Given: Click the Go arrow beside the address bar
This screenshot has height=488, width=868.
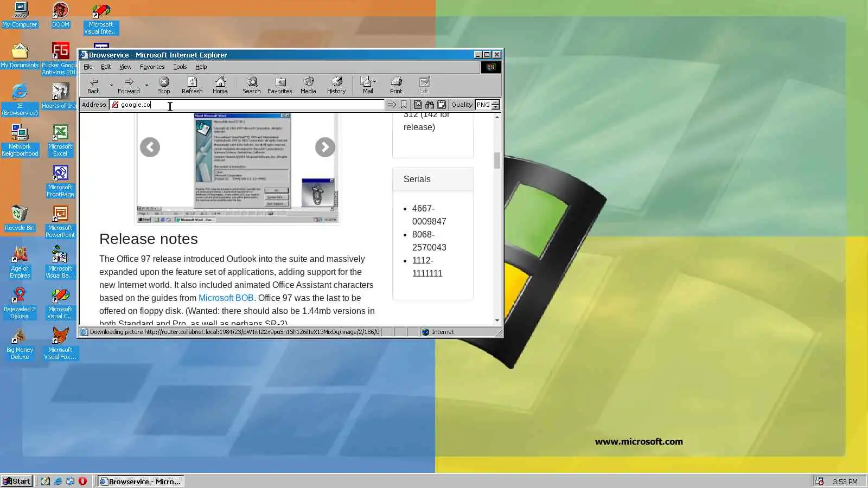Looking at the screenshot, I should [392, 105].
